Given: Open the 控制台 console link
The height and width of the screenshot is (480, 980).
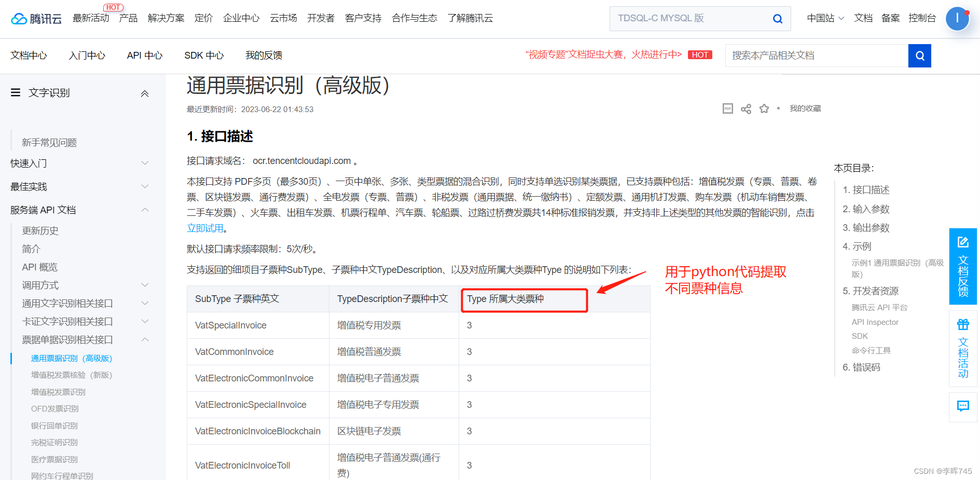Looking at the screenshot, I should (922, 18).
